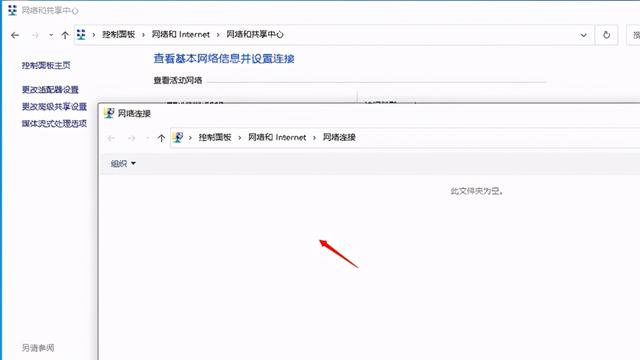
Task: Click 此文件夹为空 message text
Action: [x=476, y=191]
